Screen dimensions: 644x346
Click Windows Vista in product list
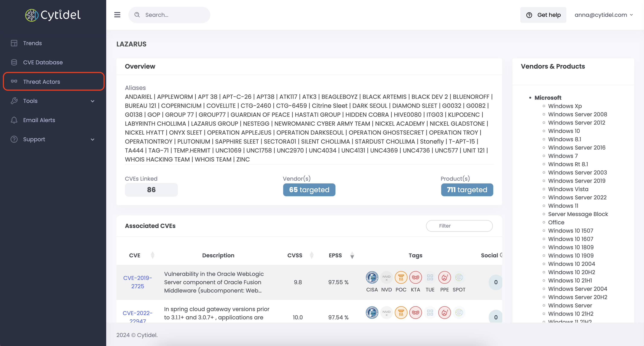point(568,189)
